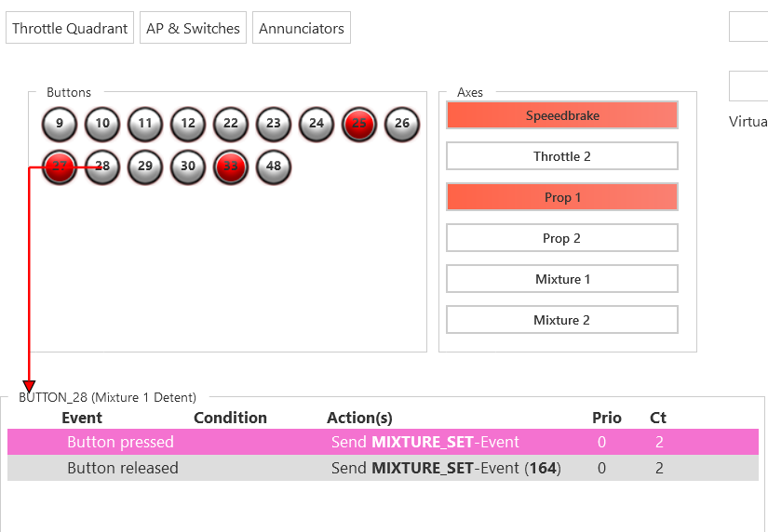Click the red button indicator 25
Viewport: 768px width, 532px height.
click(x=359, y=124)
